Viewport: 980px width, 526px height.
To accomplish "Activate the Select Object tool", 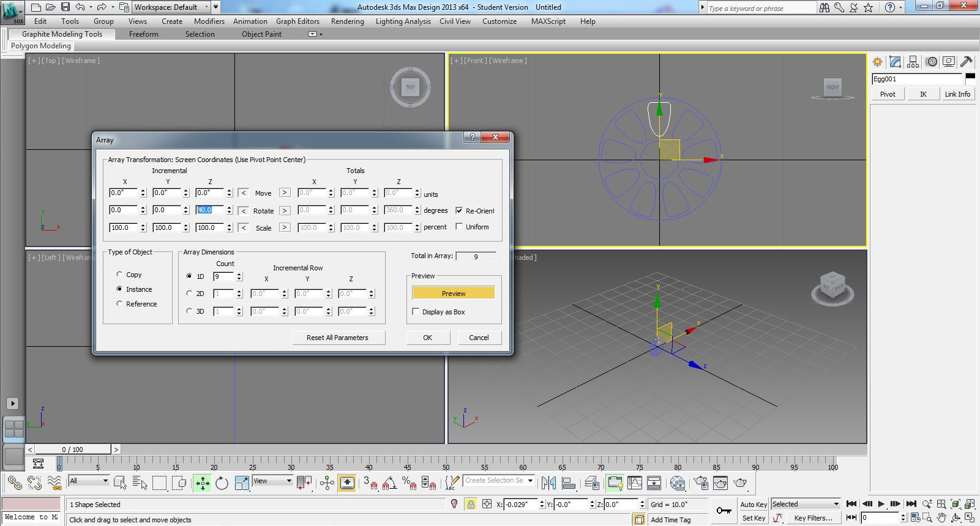I will coord(120,483).
